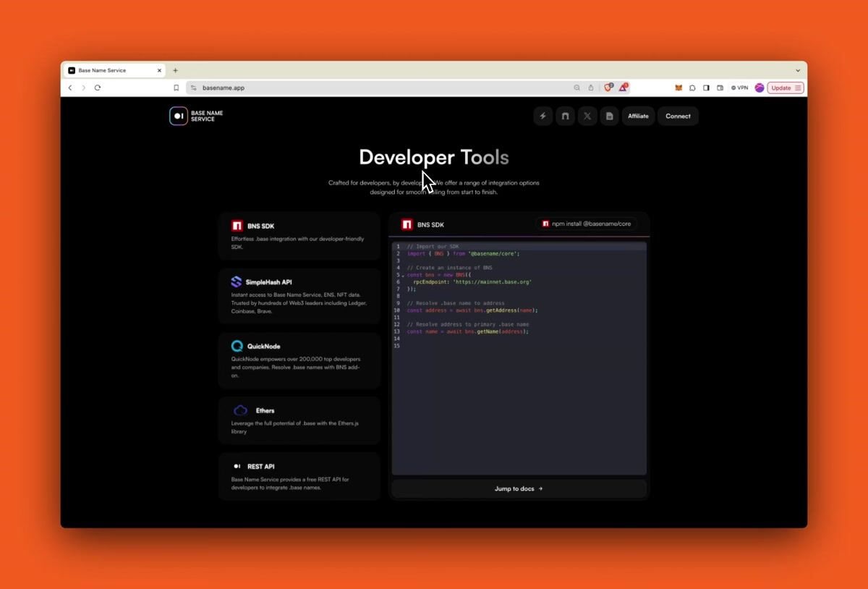
Task: Click the Developer Tools heading
Action: coord(434,157)
